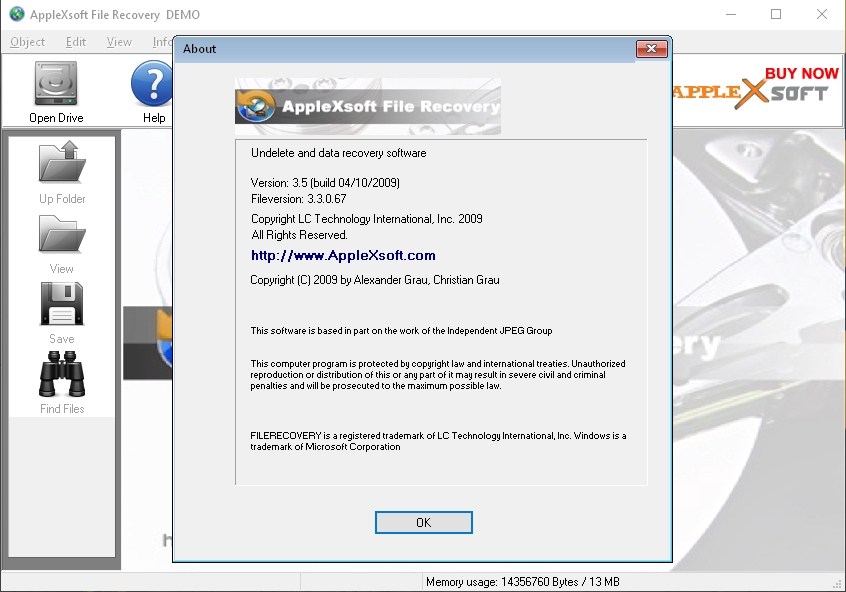Click the Independent JPEG Group notice
Screen dimensions: 846x592
(401, 331)
